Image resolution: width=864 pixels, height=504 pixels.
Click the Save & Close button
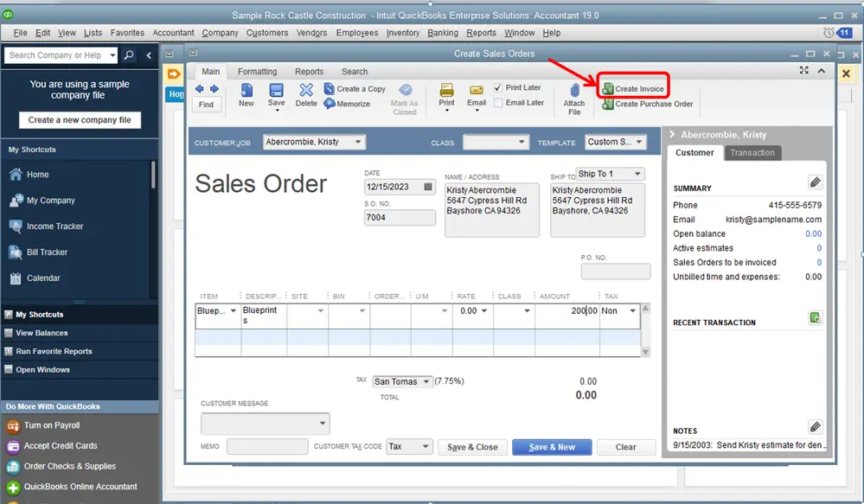474,447
